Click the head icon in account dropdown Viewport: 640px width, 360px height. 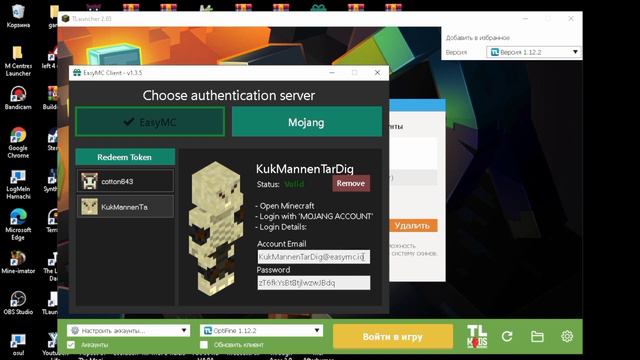(75, 331)
